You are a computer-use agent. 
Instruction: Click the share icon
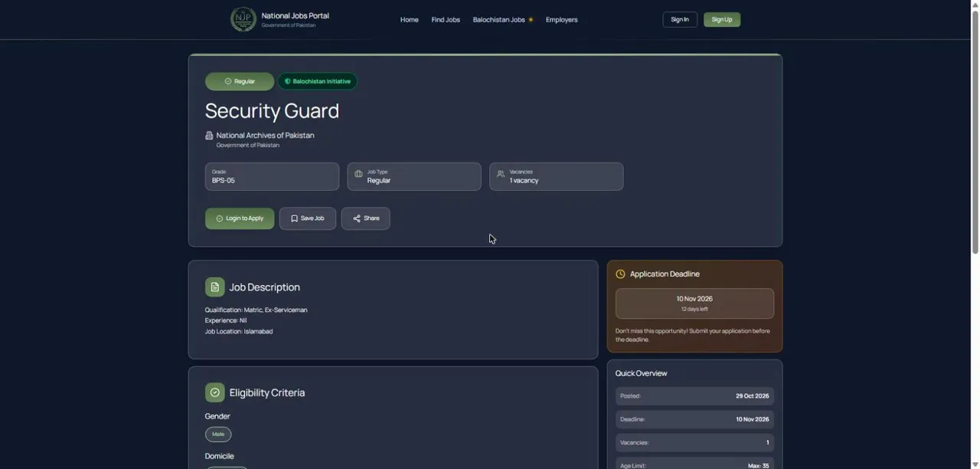pyautogui.click(x=357, y=218)
